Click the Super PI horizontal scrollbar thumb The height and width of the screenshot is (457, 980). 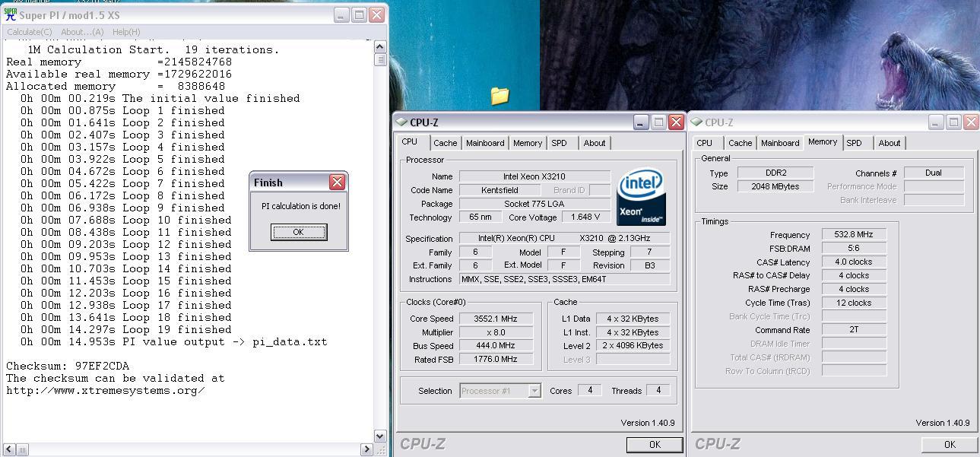tap(23, 449)
